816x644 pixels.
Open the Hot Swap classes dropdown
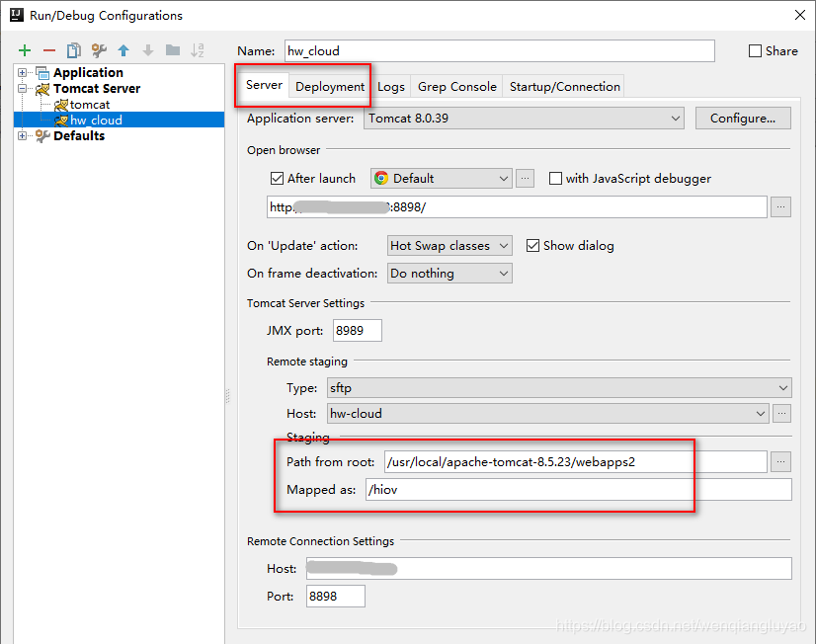pos(449,246)
